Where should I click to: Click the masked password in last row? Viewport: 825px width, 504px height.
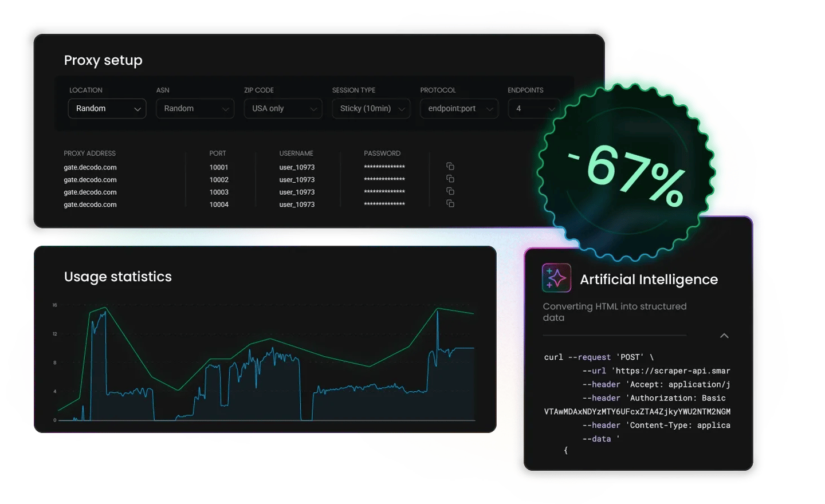[x=384, y=204]
